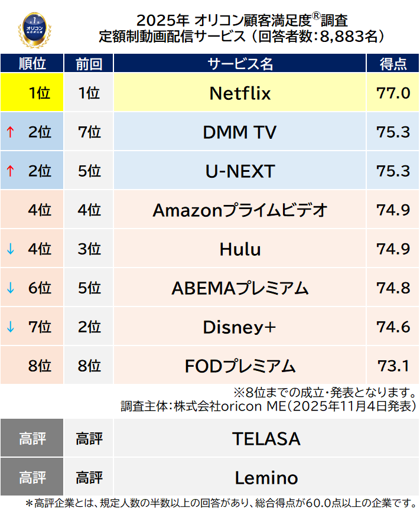Click the red up arrow beside DMM TV
This screenshot has height=515, width=420.
pos(10,132)
